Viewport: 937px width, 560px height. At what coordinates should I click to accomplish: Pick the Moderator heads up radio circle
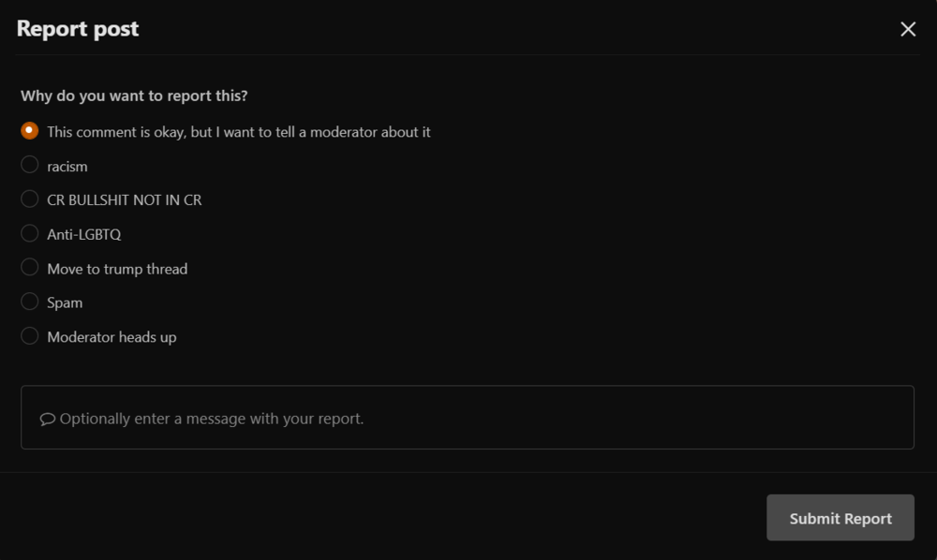point(30,335)
